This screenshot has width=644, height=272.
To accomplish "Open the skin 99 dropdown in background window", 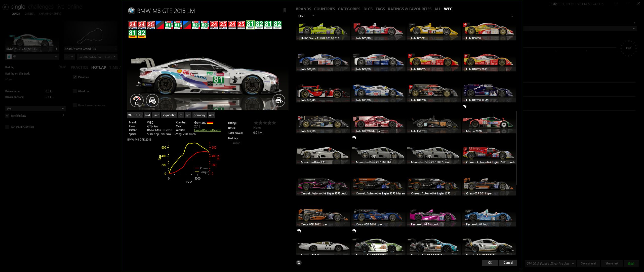I will click(32, 57).
